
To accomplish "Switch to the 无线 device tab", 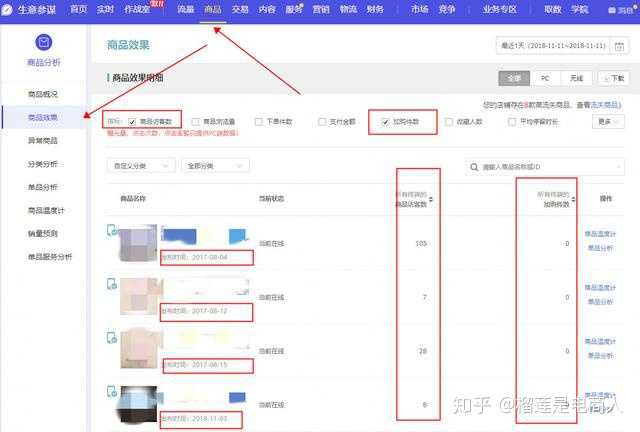I will click(x=576, y=78).
